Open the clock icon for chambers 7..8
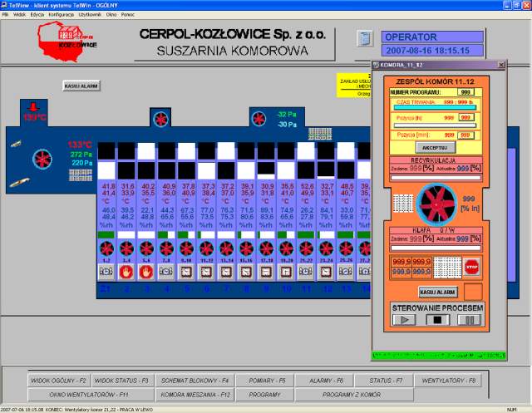This screenshot has width=532, height=413. (x=166, y=272)
